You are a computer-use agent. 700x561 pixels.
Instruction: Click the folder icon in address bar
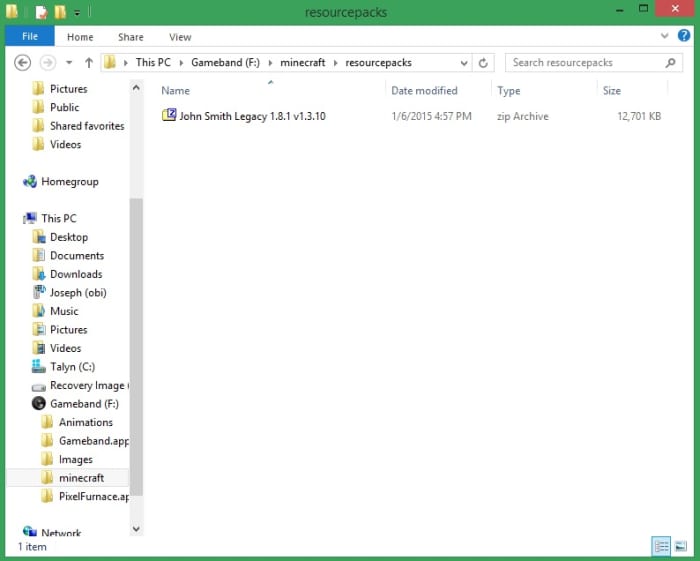coord(110,62)
